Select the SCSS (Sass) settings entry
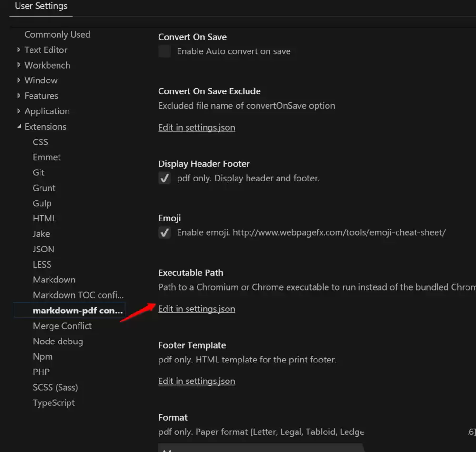The width and height of the screenshot is (476, 452). [55, 387]
